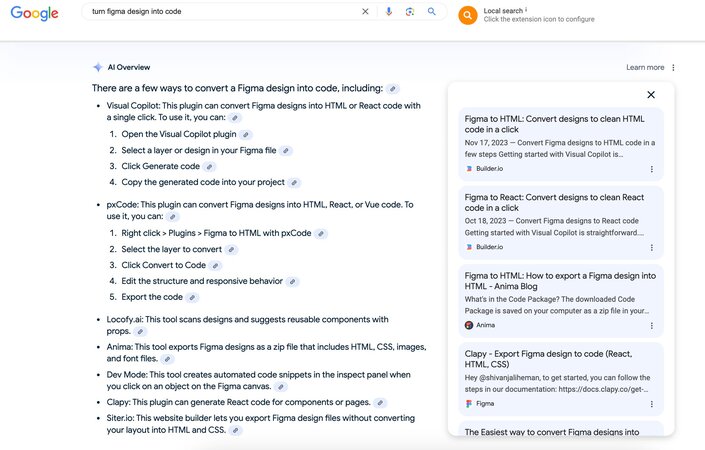Clear the search box text
This screenshot has height=450, width=705.
(x=365, y=12)
